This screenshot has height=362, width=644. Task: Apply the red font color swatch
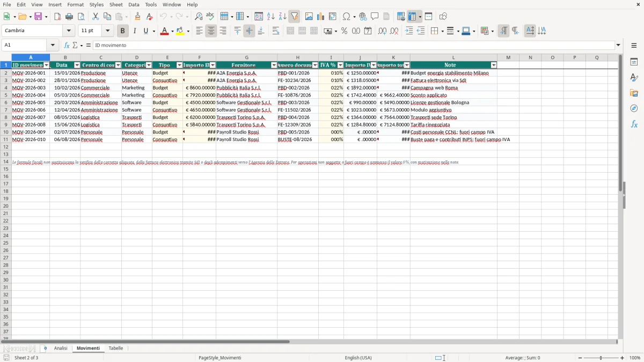click(164, 31)
